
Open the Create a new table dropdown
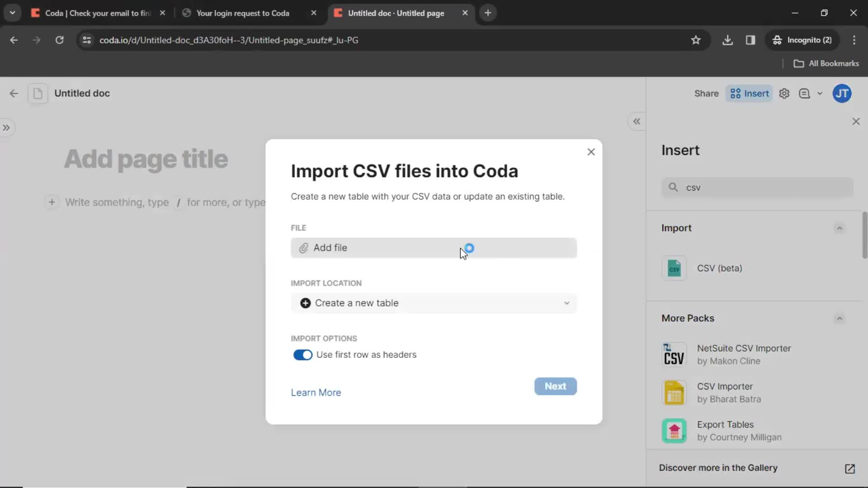434,303
